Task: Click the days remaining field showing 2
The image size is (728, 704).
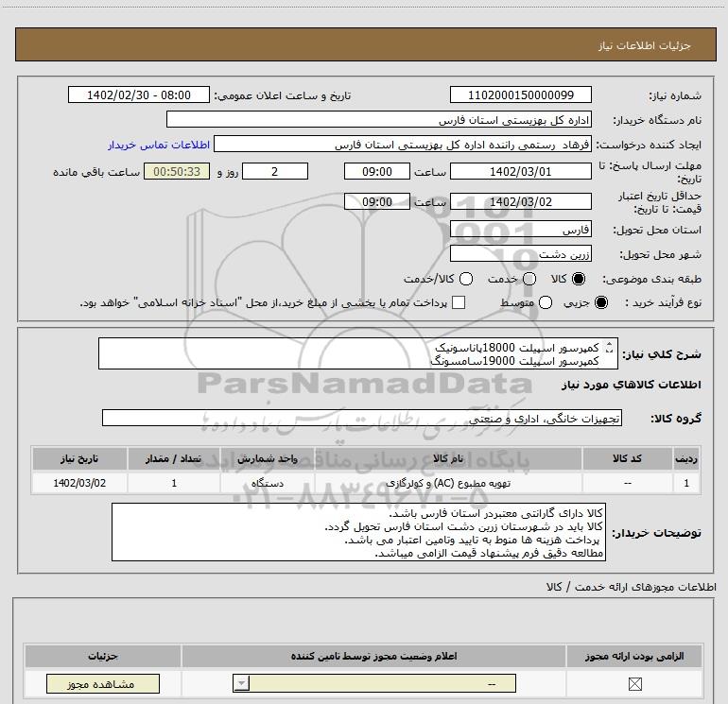Action: pyautogui.click(x=275, y=171)
